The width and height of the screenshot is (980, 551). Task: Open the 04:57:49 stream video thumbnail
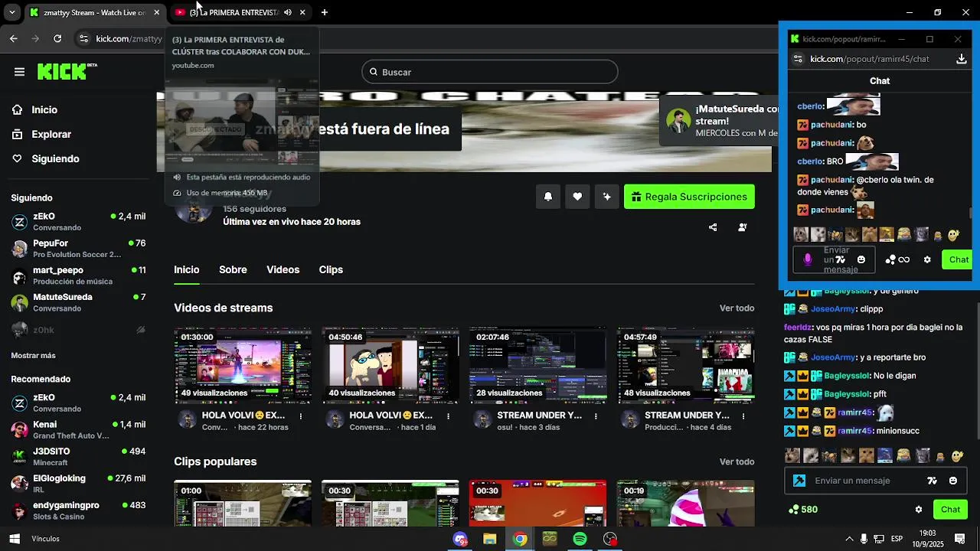click(x=686, y=365)
